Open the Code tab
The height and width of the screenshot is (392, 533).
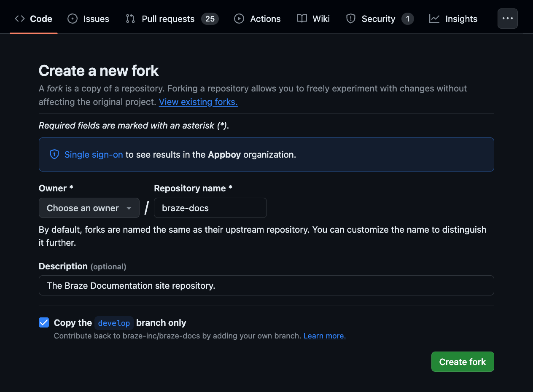pos(33,19)
